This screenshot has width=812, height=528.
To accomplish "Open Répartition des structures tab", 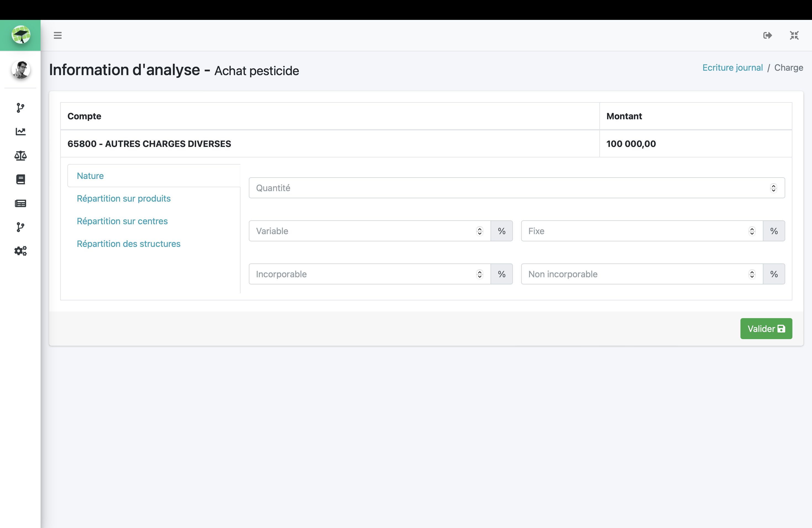I will 128,244.
